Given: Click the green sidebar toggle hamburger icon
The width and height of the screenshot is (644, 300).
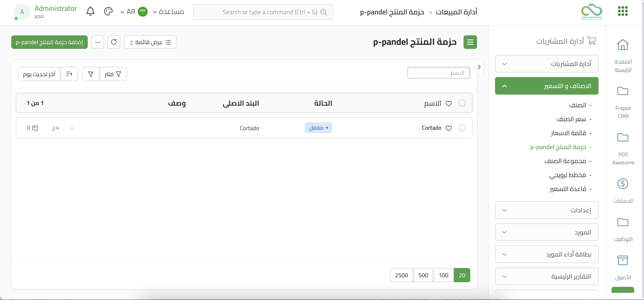Looking at the screenshot, I should 470,42.
